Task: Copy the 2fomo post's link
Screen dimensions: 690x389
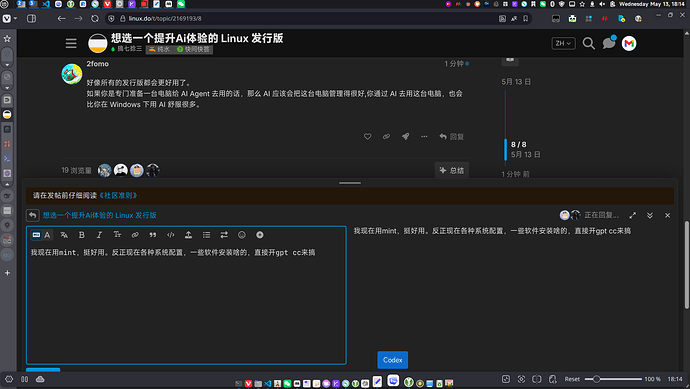Action: 386,136
